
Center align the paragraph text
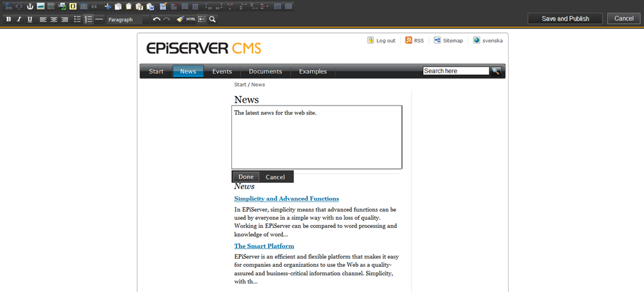(x=53, y=19)
